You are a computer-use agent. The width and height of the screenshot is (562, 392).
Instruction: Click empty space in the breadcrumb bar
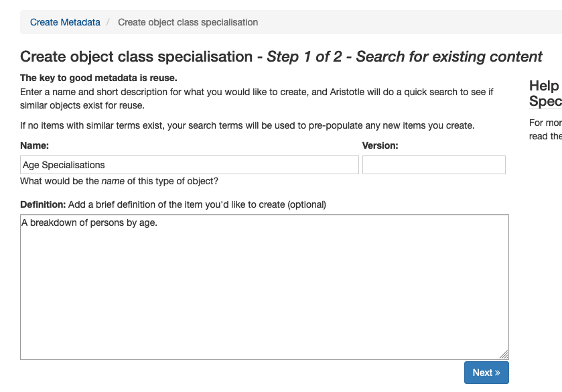point(402,22)
